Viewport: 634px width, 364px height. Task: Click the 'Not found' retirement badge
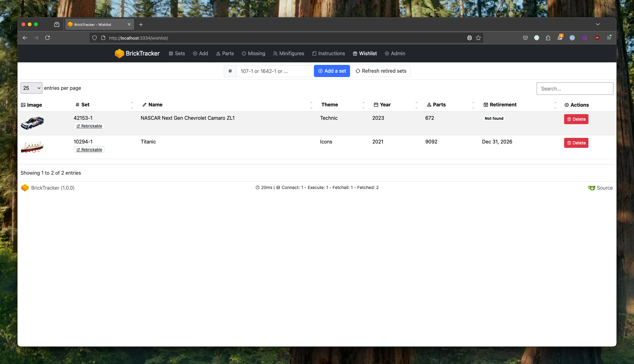494,119
